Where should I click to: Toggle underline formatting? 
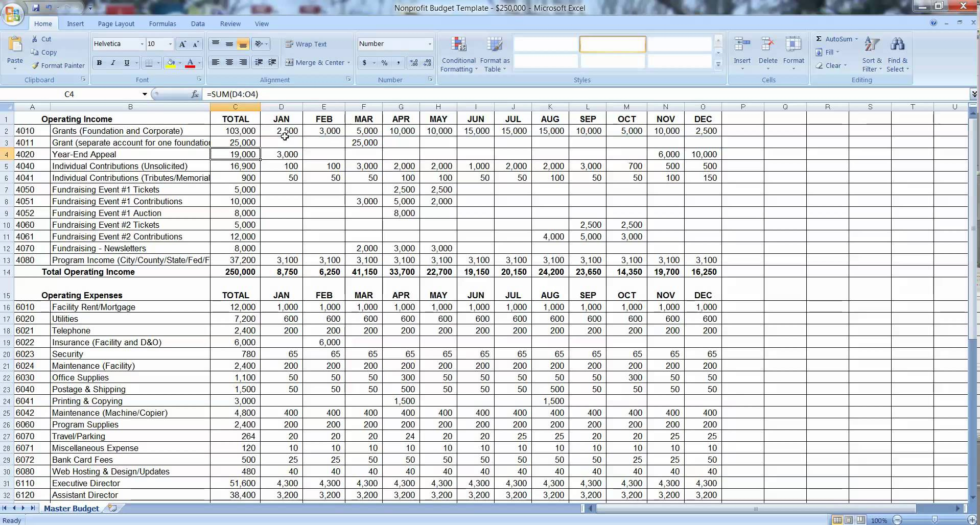pyautogui.click(x=126, y=63)
